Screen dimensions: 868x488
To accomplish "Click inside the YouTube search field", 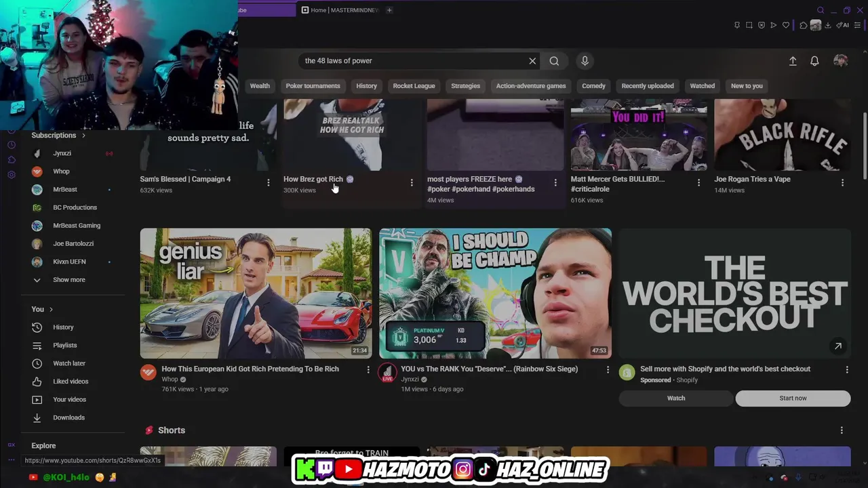I will [414, 61].
